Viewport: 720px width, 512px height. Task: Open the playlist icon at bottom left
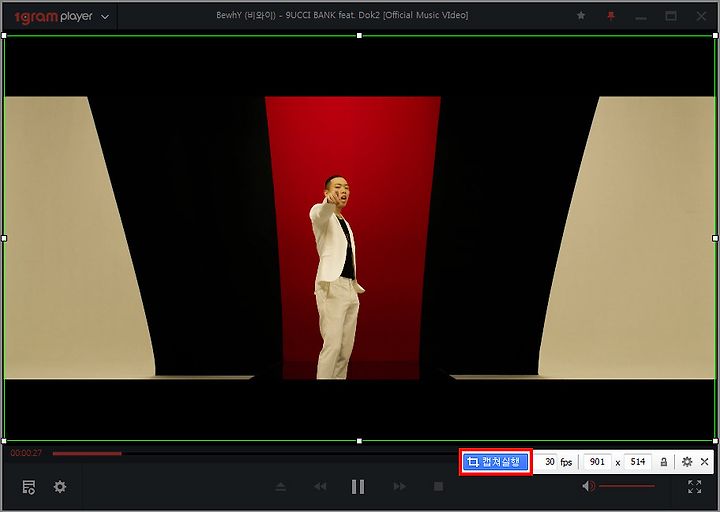coord(29,487)
